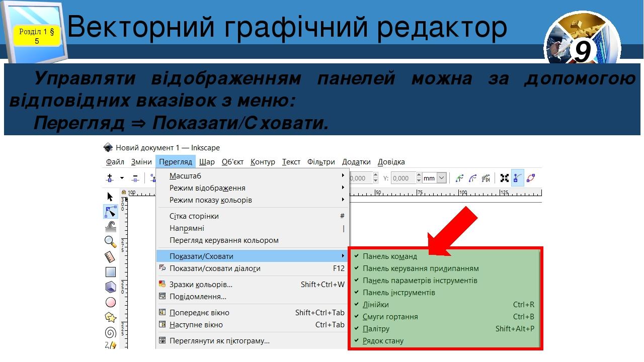
Task: Open the Файл menu
Action: [x=115, y=162]
